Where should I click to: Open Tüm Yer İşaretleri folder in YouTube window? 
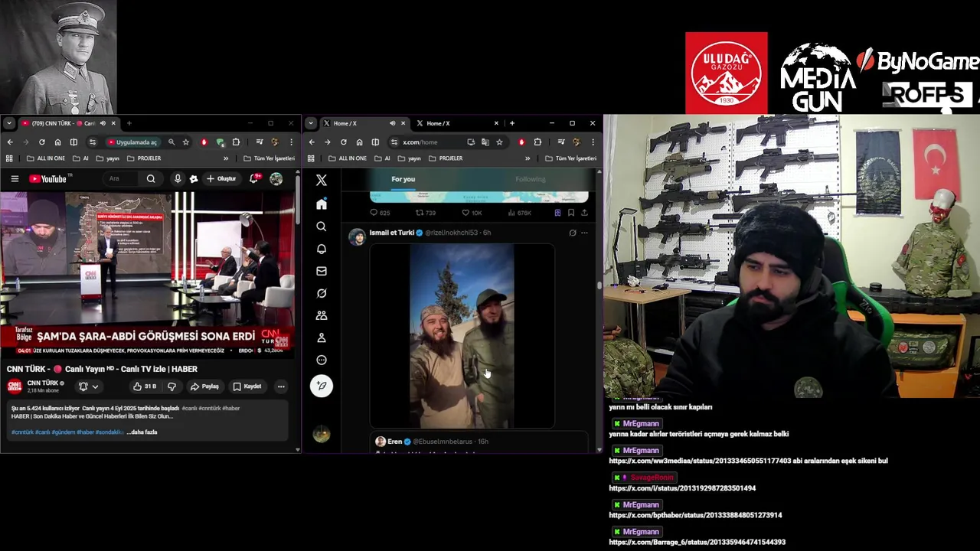pos(269,158)
